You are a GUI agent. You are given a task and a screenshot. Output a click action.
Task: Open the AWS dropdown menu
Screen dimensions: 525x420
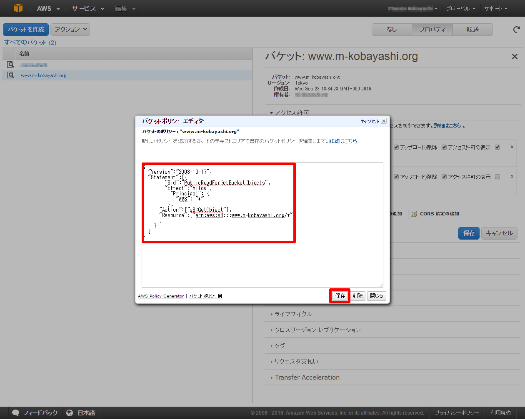tap(48, 8)
